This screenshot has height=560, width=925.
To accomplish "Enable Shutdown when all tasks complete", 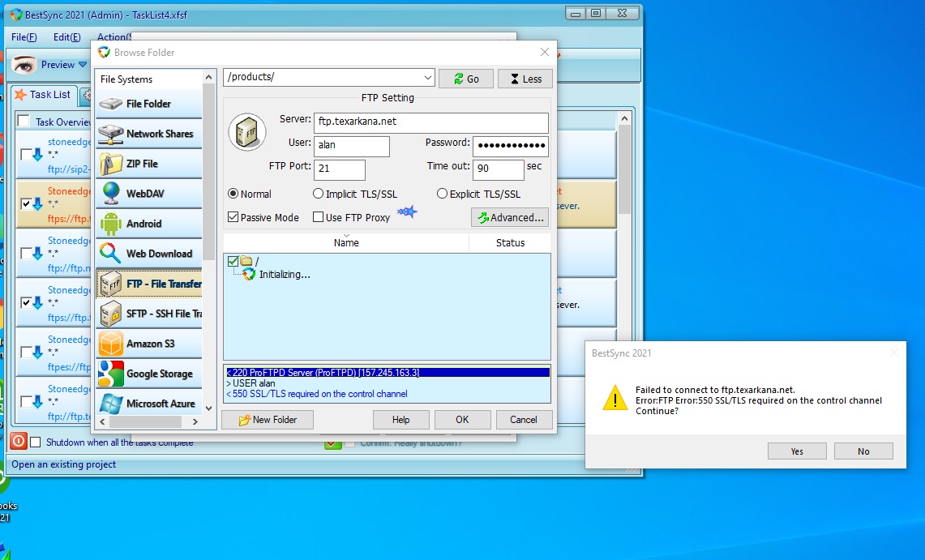I will [36, 442].
